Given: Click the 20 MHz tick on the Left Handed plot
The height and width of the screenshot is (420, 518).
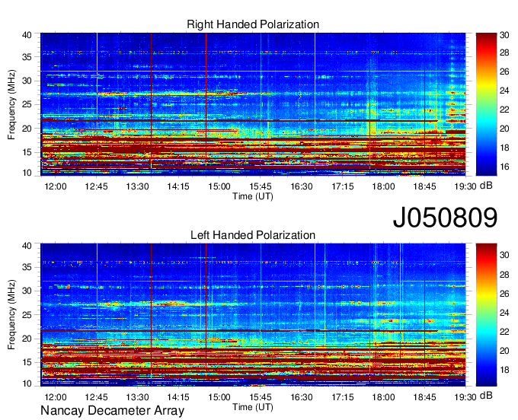Looking at the screenshot, I should click(27, 339).
